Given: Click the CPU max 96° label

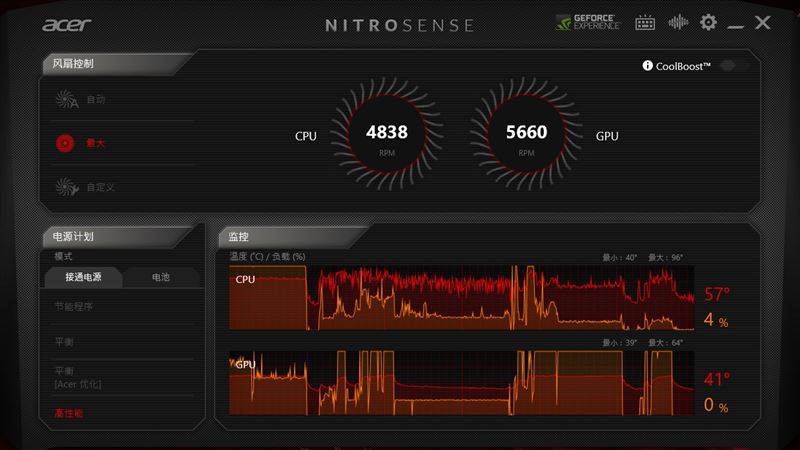Looking at the screenshot, I should coord(665,258).
